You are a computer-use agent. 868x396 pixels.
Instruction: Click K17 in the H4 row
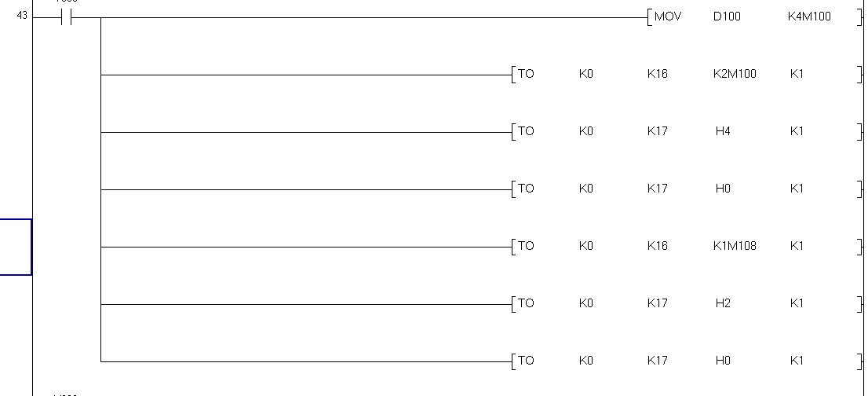point(657,131)
